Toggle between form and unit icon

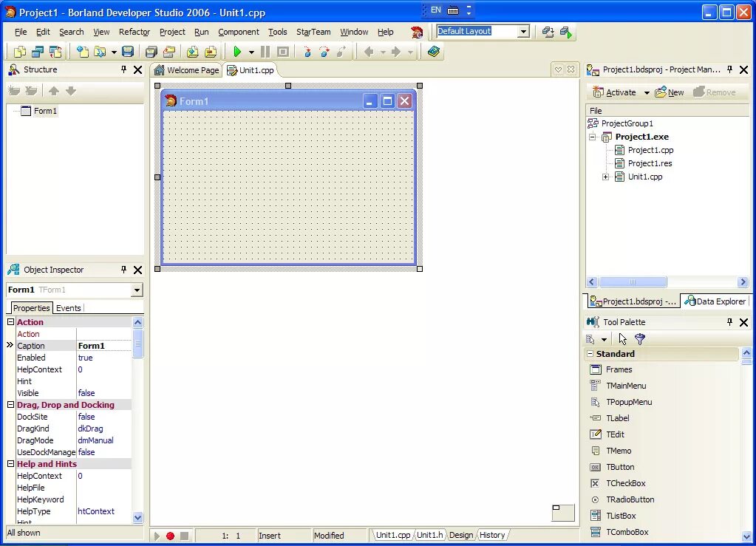(55, 52)
